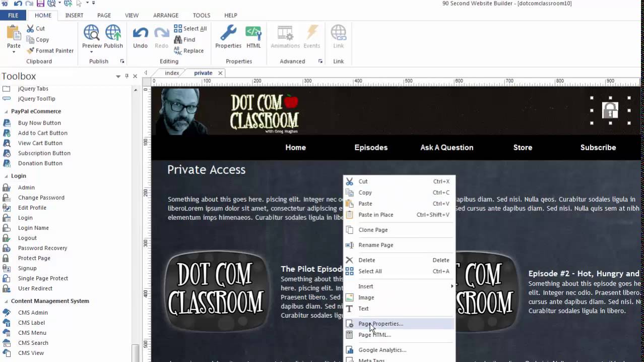
Task: Select the lock object on canvas
Action: click(x=610, y=110)
